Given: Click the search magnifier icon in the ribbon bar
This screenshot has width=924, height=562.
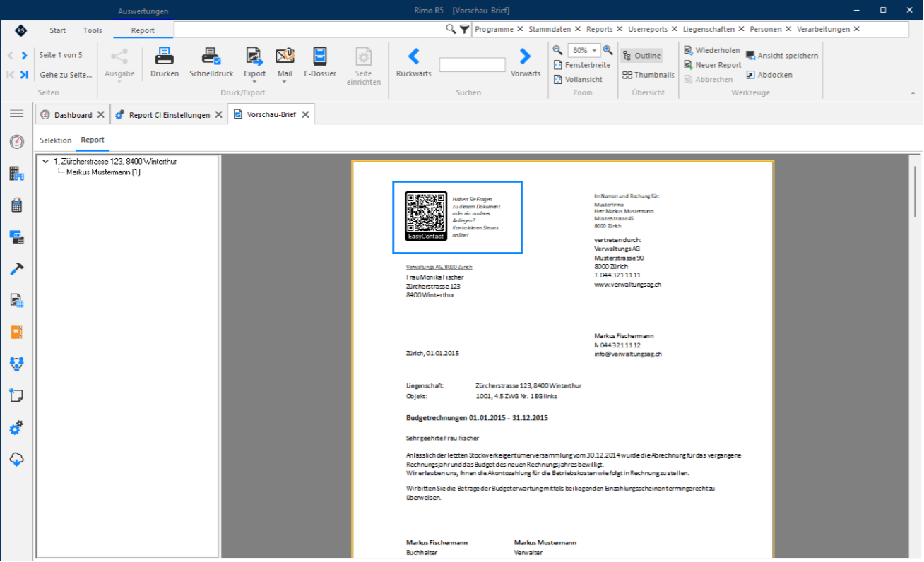Looking at the screenshot, I should pos(451,29).
